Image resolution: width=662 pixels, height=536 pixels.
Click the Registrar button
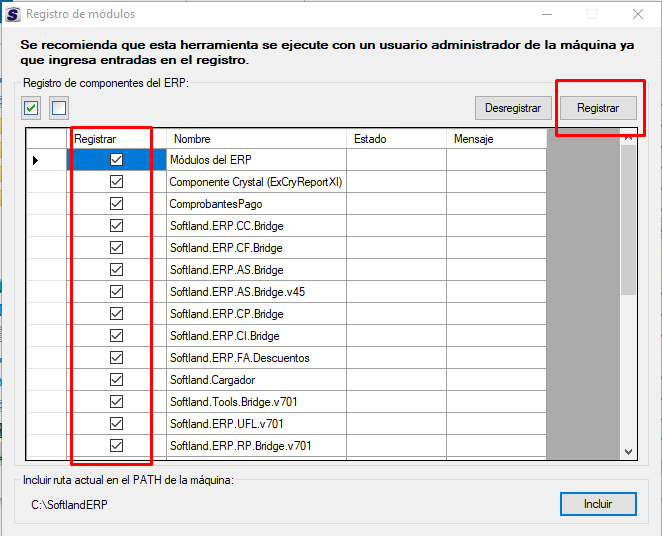[x=598, y=108]
